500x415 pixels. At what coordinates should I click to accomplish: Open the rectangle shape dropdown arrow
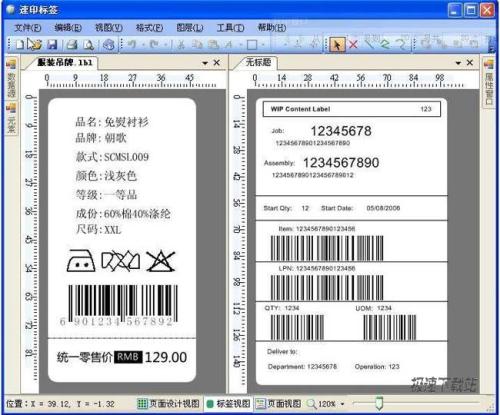263,44
